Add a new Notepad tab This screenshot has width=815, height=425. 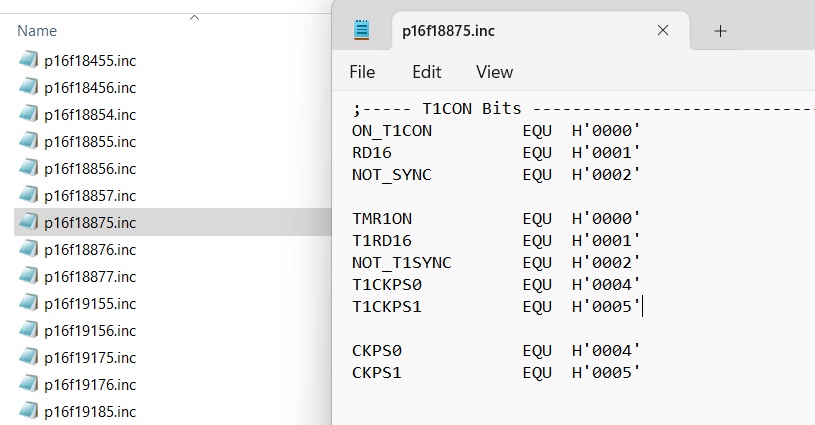720,31
